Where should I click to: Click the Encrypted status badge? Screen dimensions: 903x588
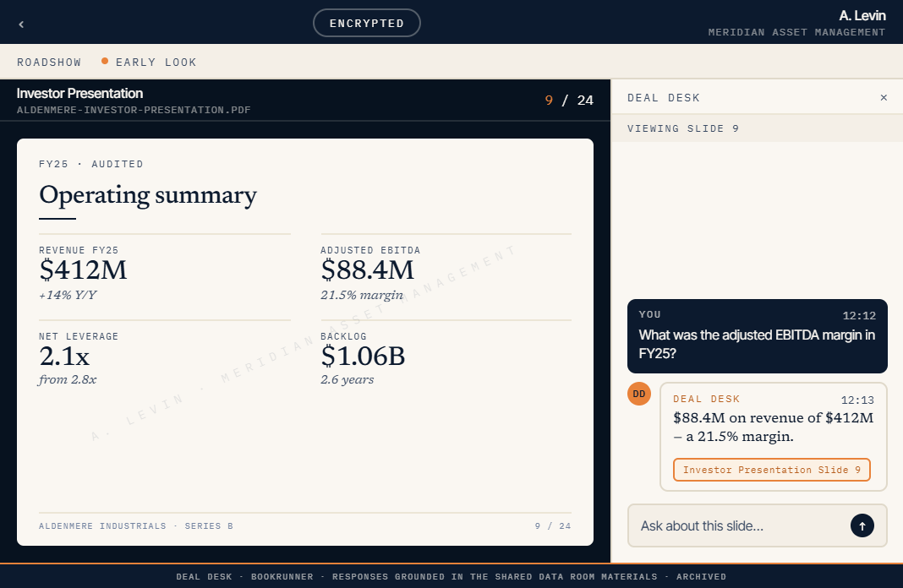click(367, 23)
